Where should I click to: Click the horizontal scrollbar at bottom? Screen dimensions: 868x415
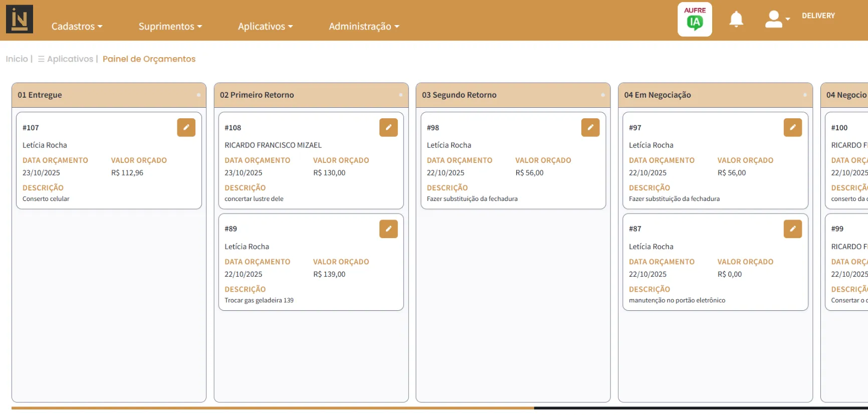tap(273, 408)
